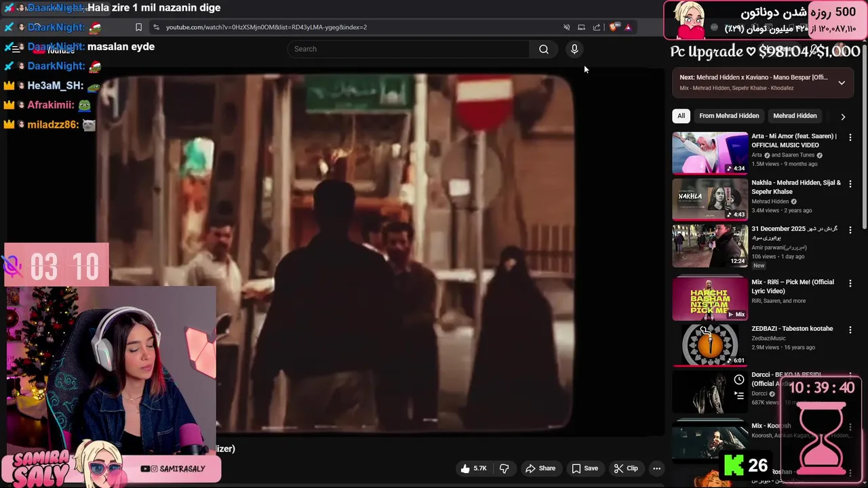The height and width of the screenshot is (488, 868).
Task: Click the install/cast screen icon in address bar
Action: [x=581, y=27]
